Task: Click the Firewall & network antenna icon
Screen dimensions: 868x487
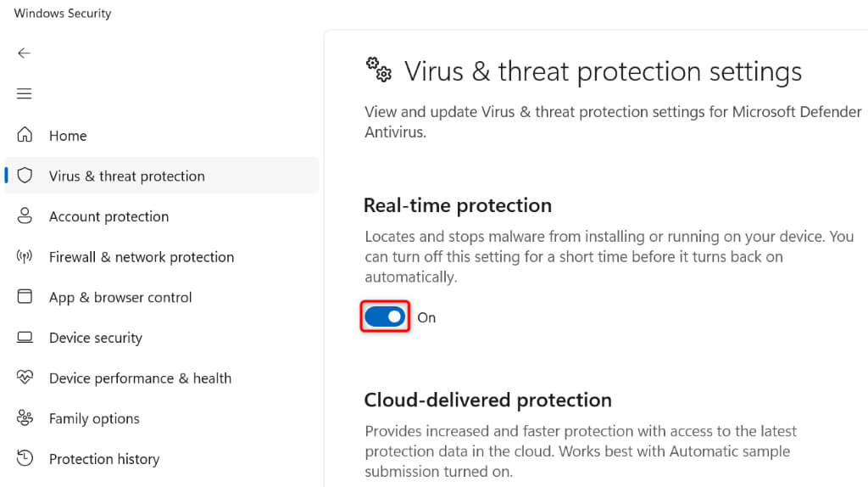Action: tap(25, 257)
